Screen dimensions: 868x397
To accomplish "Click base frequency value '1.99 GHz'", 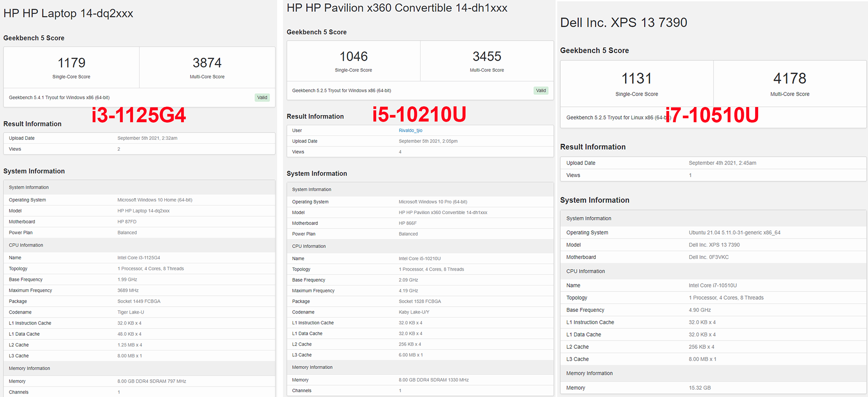I will [127, 279].
